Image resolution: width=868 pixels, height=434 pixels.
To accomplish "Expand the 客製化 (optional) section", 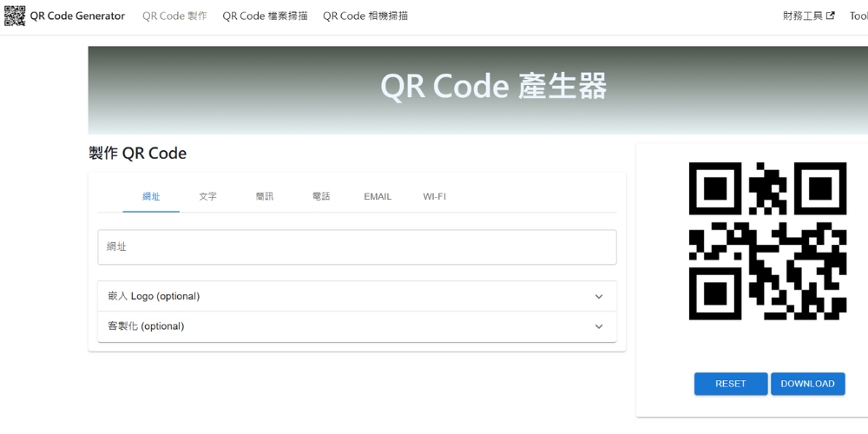I will point(357,326).
